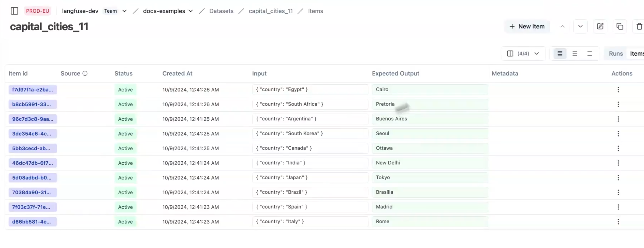Click the Japan input cell

click(310, 178)
